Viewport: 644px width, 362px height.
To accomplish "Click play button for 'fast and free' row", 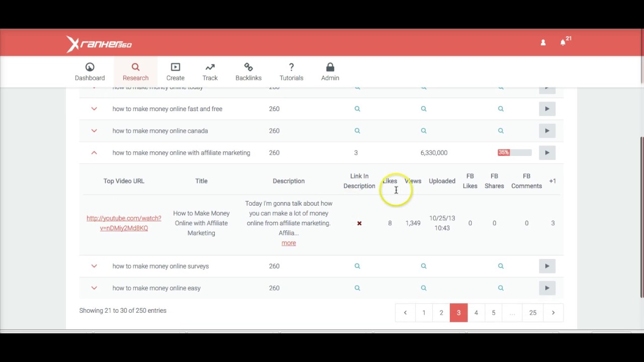I will point(547,109).
